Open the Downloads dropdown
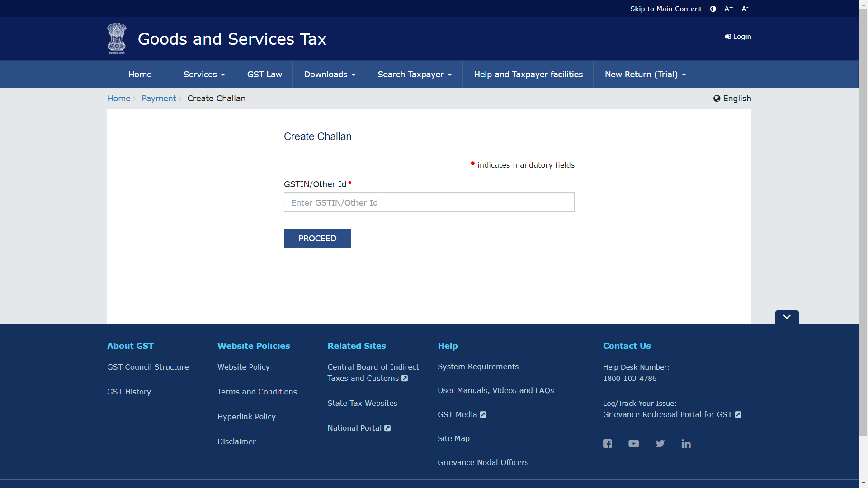Image resolution: width=868 pixels, height=488 pixels. pos(329,74)
